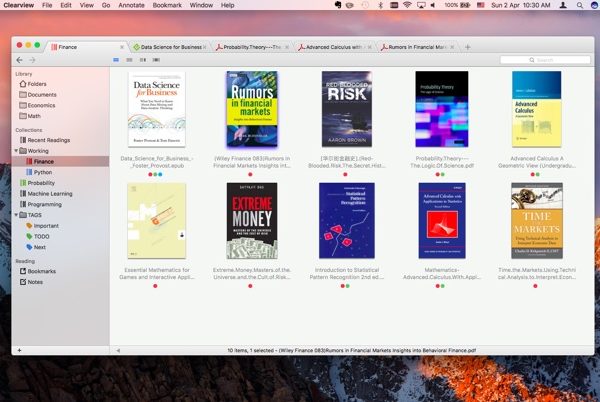The width and height of the screenshot is (600, 402).
Task: Open the Economics library folder
Action: tap(41, 105)
